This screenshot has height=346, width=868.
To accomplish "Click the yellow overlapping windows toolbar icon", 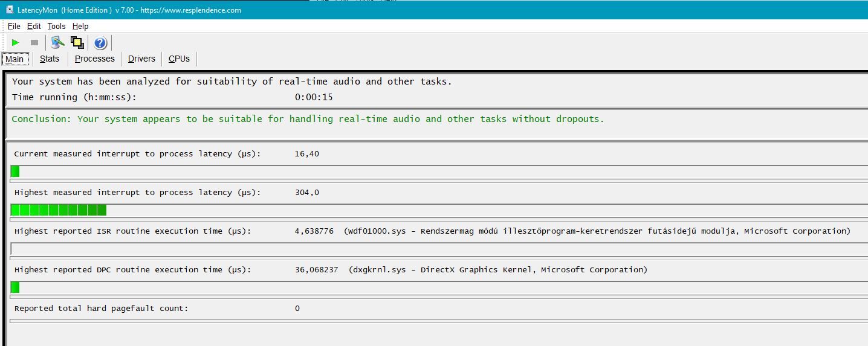I will point(77,42).
